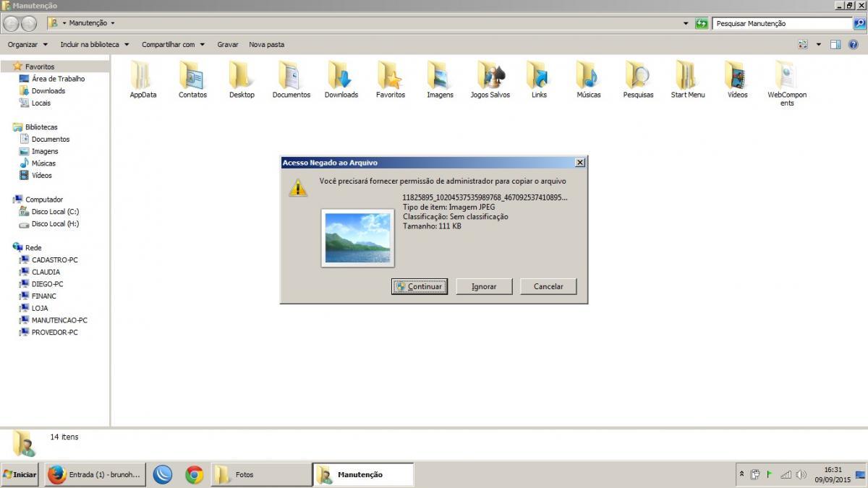Open the Contatos folder icon
The image size is (868, 488).
(192, 75)
